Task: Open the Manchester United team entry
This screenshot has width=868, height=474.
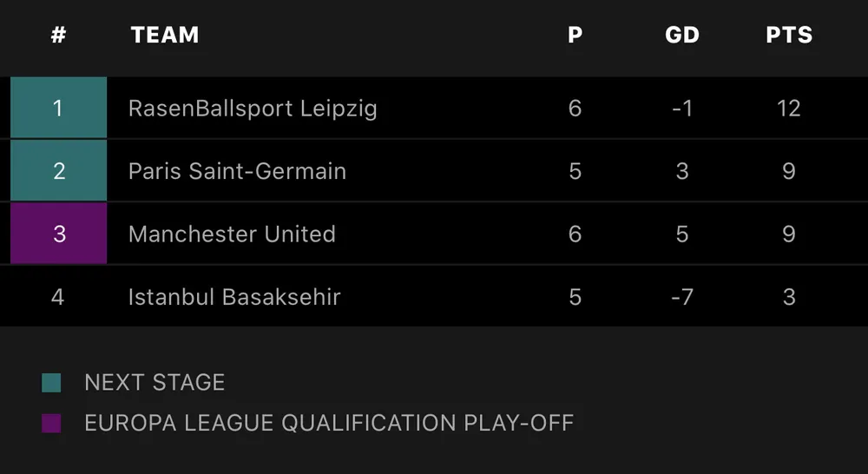Action: click(x=232, y=234)
